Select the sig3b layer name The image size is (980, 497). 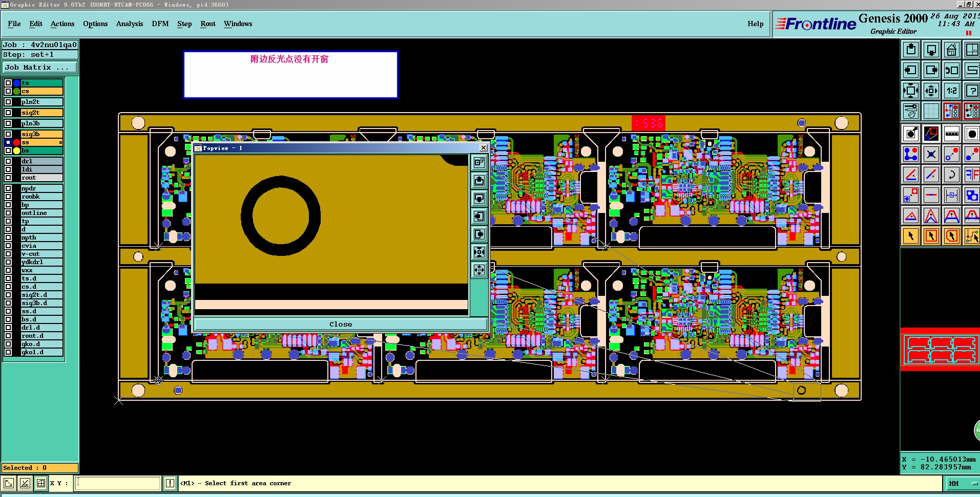41,134
